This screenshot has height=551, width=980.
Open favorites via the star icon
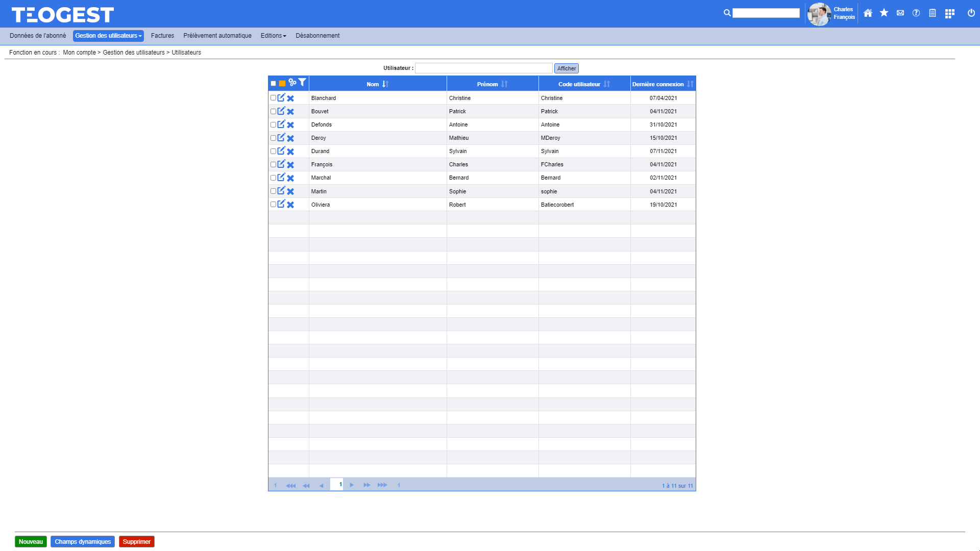(884, 13)
